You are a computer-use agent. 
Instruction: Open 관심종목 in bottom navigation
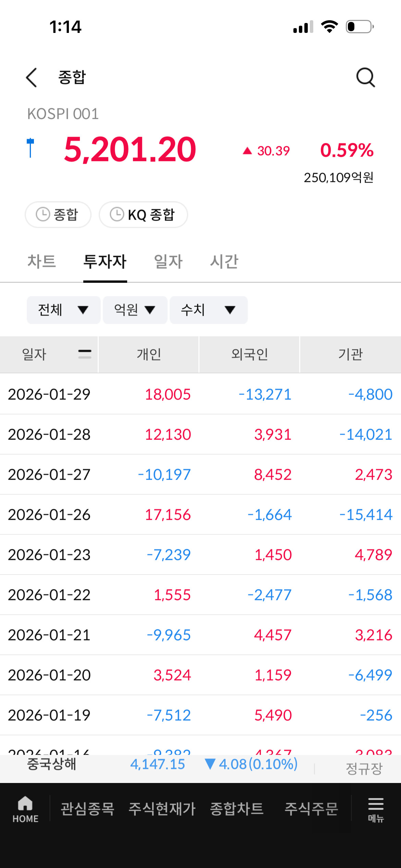[87, 809]
